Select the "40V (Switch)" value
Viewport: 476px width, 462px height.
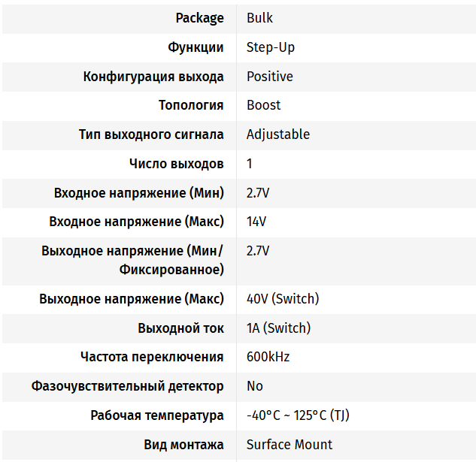(x=282, y=299)
